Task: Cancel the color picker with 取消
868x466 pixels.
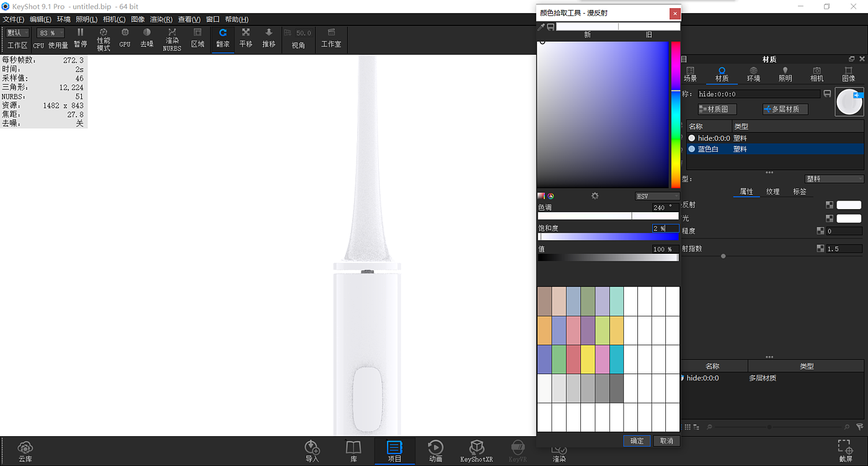Action: (666, 441)
